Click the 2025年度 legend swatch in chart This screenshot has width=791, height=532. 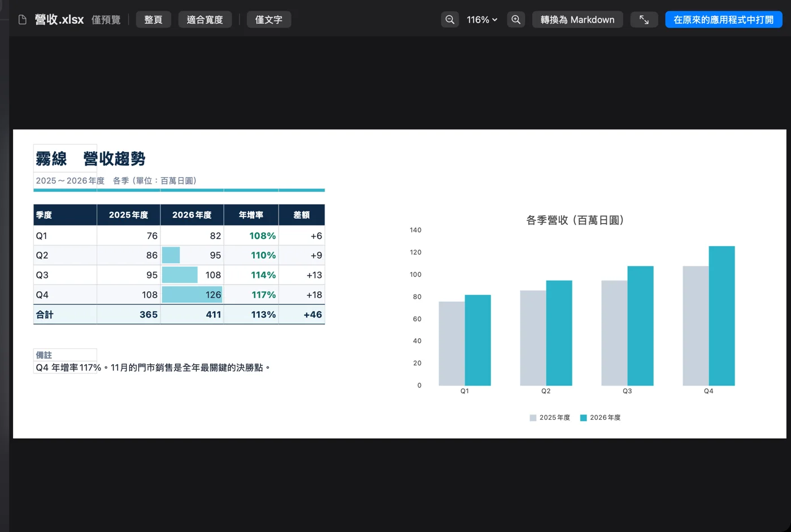[x=533, y=418]
